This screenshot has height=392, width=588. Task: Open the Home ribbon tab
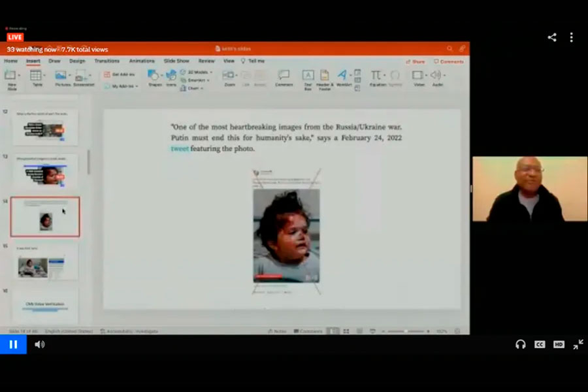coord(10,61)
